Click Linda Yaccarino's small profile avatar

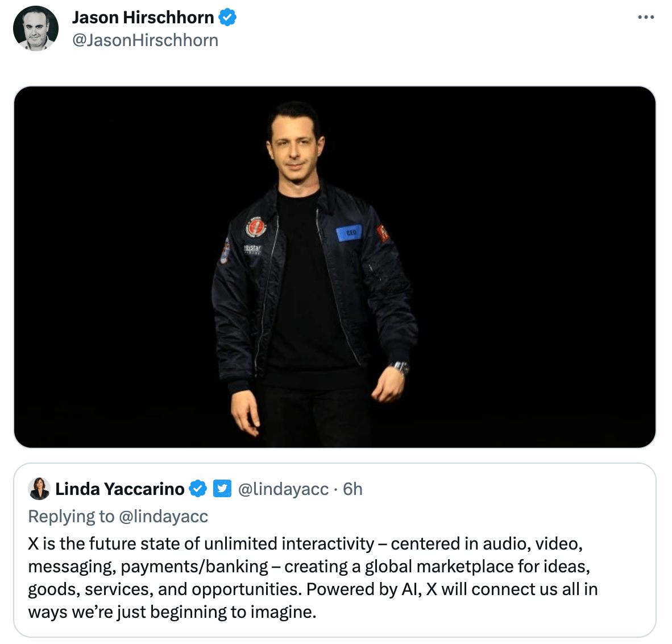[39, 489]
